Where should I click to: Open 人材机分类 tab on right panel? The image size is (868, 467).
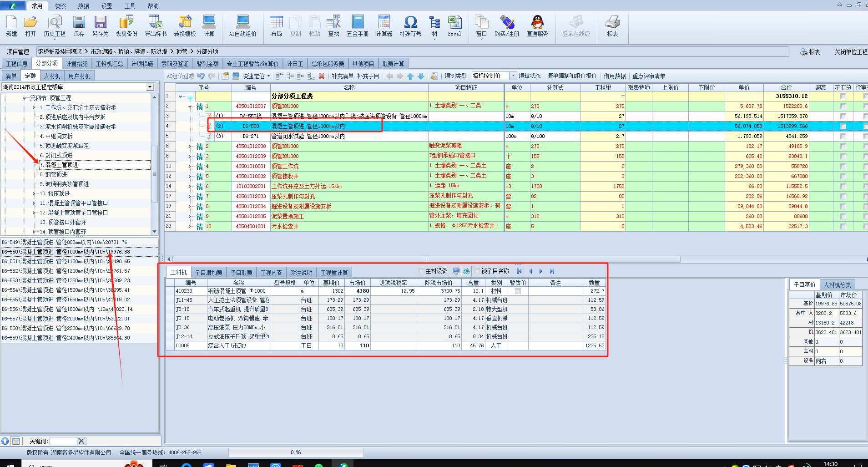pos(837,285)
